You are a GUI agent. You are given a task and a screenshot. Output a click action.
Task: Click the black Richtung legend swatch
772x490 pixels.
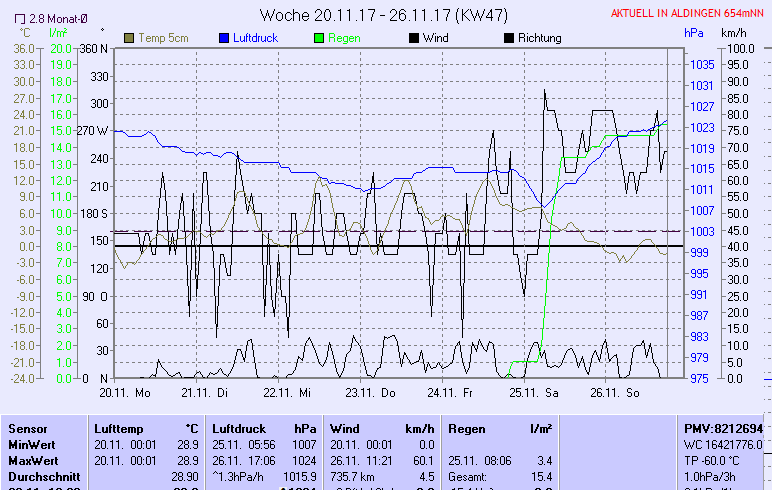pyautogui.click(x=509, y=38)
